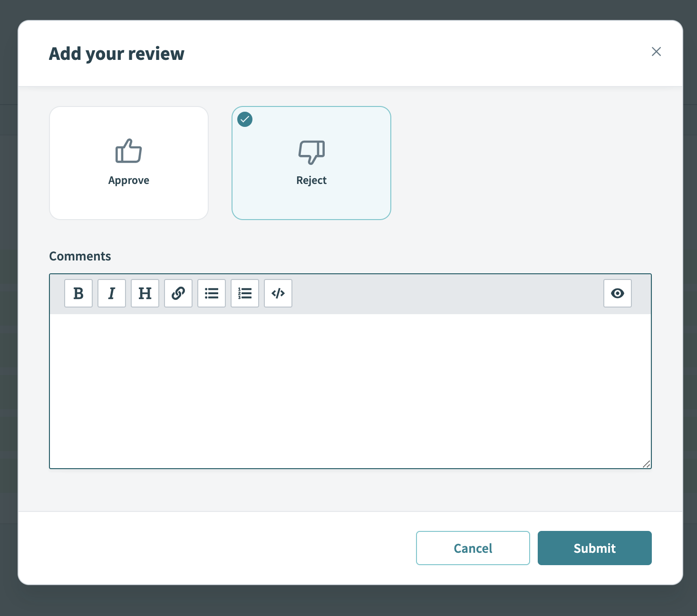Click the "Add your review" dialog title

click(116, 54)
